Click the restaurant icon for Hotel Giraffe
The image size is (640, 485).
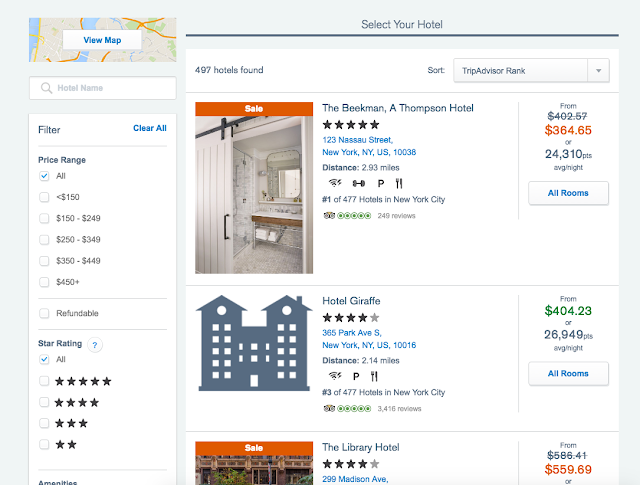coord(374,376)
